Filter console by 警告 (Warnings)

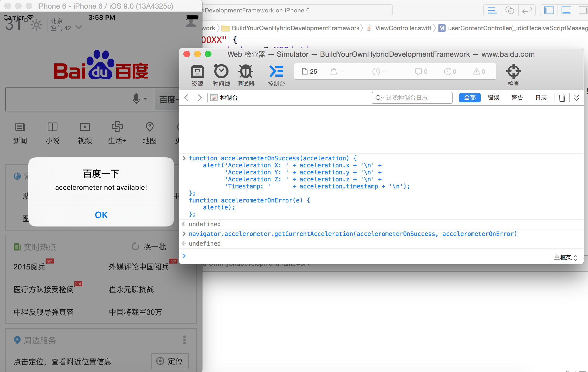click(x=517, y=97)
